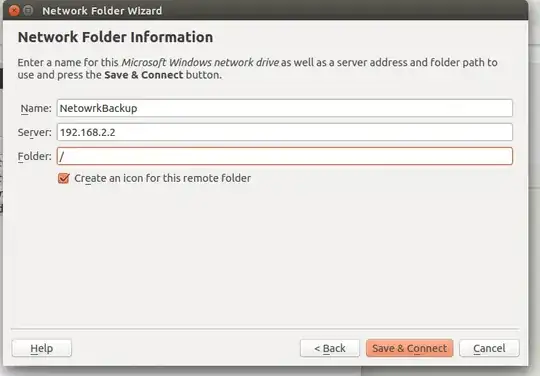540x376 pixels.
Task: Click the Server field showing 192.168.2.2
Action: pos(285,132)
